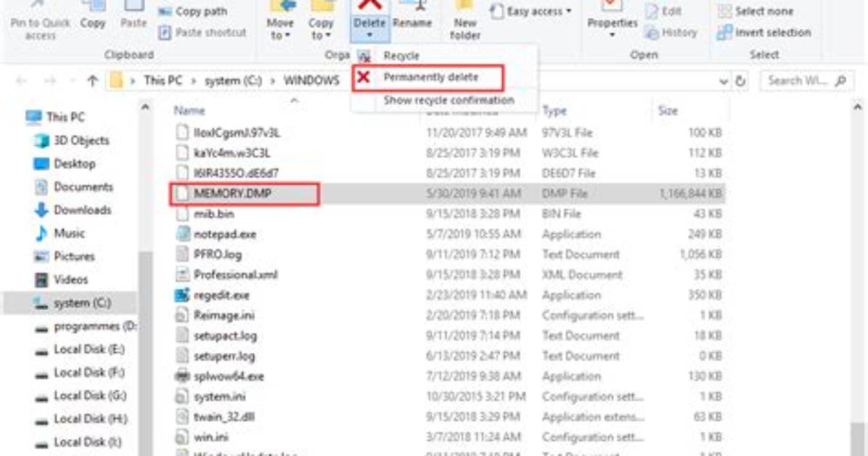
Task: Click Pin to Quick access button
Action: tap(41, 23)
